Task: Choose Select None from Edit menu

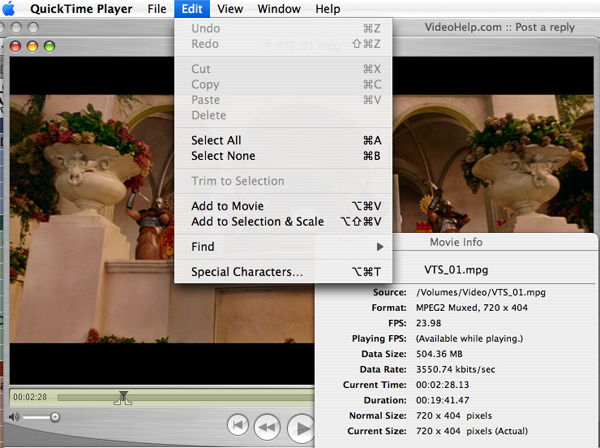Action: pyautogui.click(x=283, y=156)
